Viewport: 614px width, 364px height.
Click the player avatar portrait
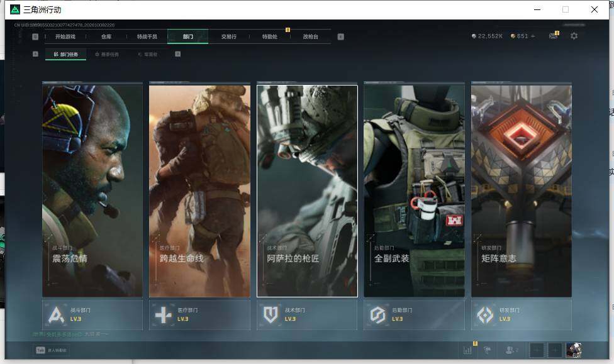point(574,350)
